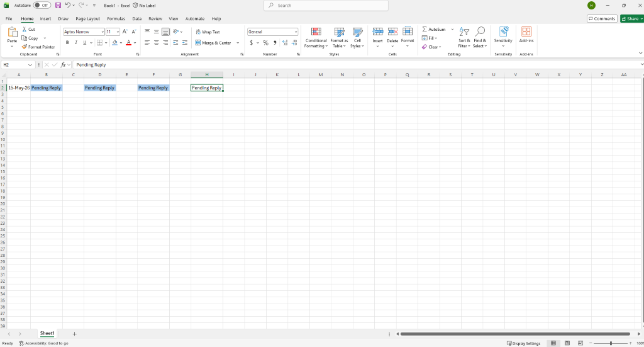Click the Cut scissors icon
The height and width of the screenshot is (347, 644).
coord(25,29)
